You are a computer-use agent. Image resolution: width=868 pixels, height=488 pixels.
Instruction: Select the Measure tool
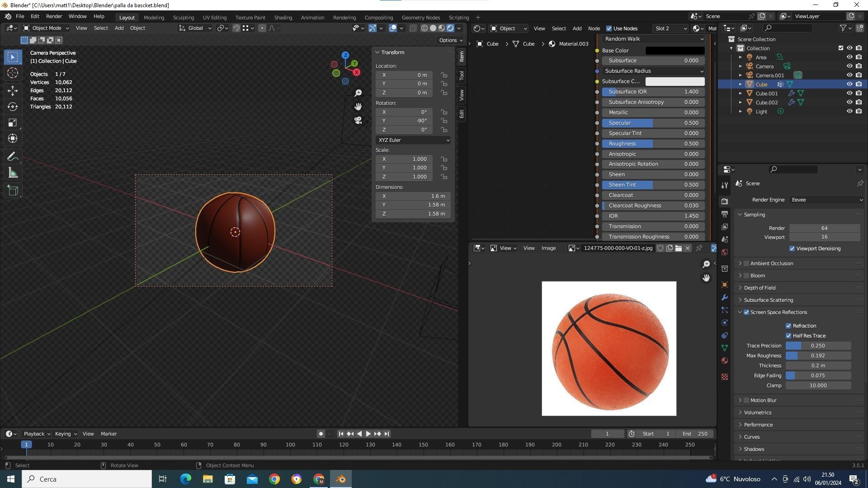pyautogui.click(x=13, y=173)
